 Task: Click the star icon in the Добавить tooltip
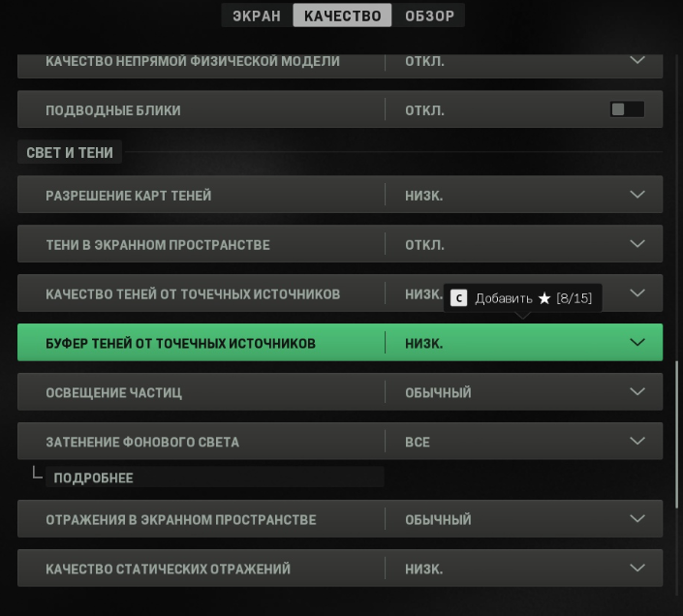544,298
